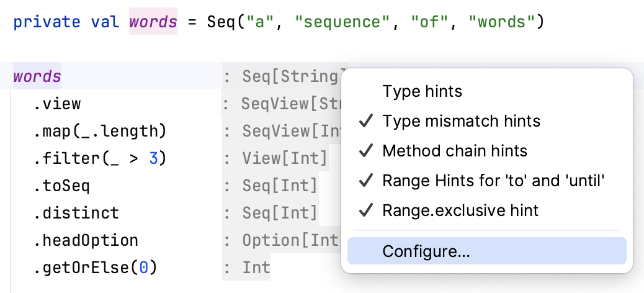The image size is (644, 293).
Task: Click the ': View[Int]' inlay hint
Action: click(x=275, y=159)
